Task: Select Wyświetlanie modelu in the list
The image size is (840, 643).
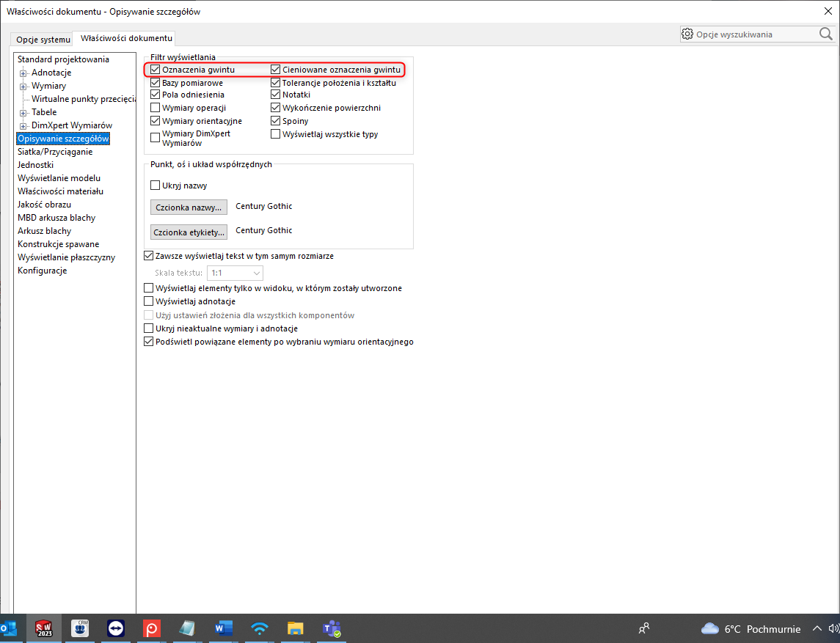Action: [59, 178]
